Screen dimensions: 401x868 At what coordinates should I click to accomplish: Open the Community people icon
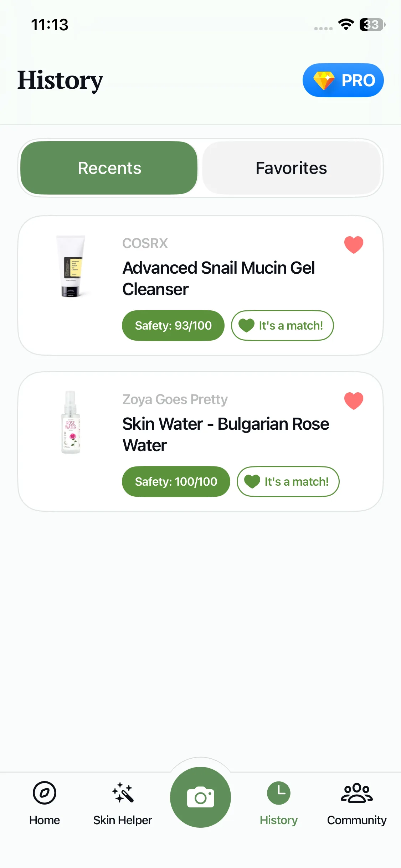point(357,793)
